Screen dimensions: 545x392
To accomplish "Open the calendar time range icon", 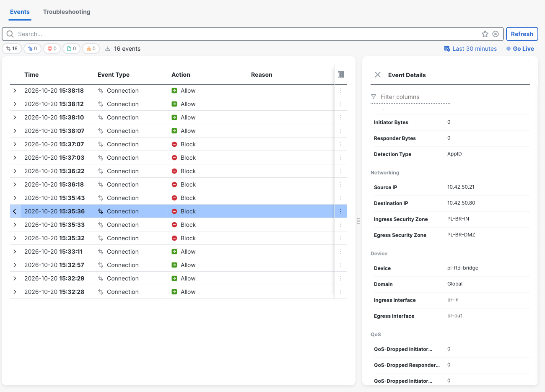I will pyautogui.click(x=447, y=49).
